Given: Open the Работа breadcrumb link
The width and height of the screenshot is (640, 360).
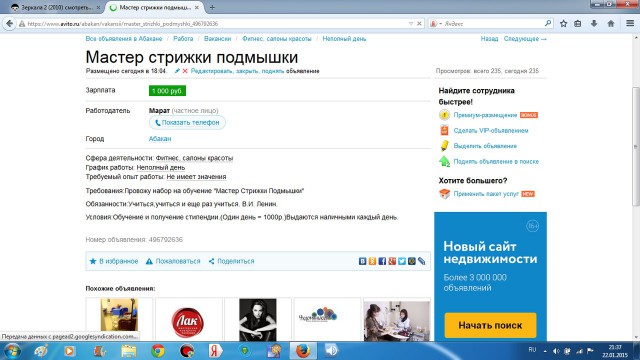Looking at the screenshot, I should click(x=183, y=39).
